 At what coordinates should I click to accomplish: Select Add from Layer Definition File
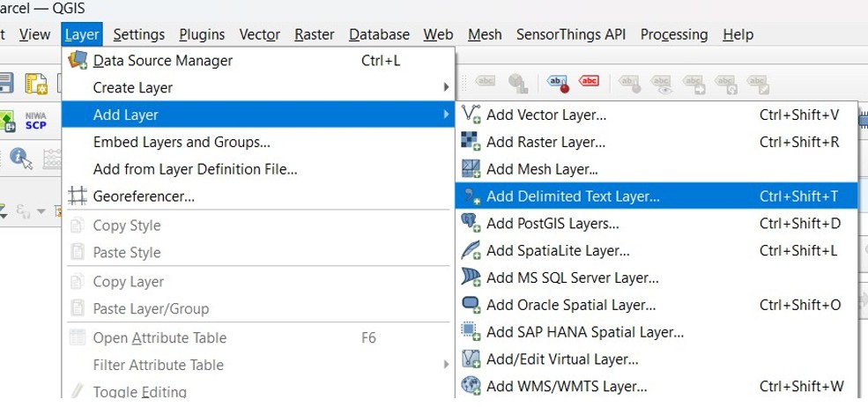258,169
